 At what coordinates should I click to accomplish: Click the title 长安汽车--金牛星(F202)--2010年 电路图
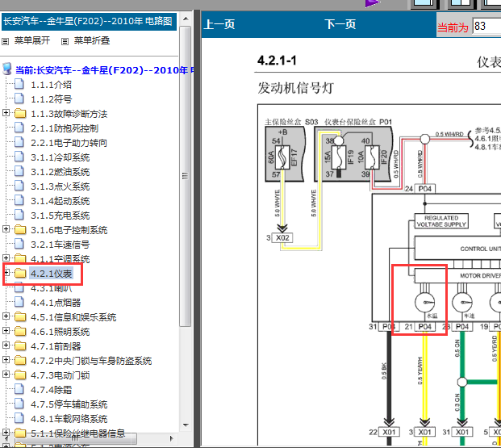pyautogui.click(x=88, y=22)
